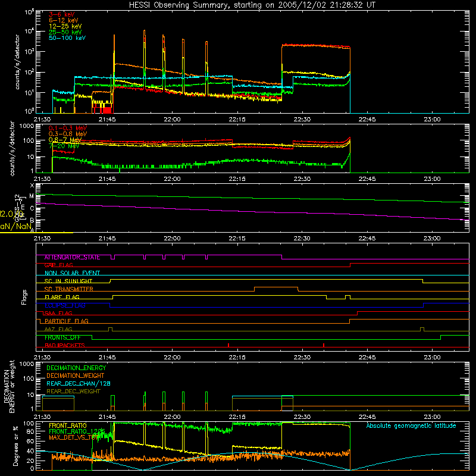Click the 22:45 tick label below the top panel
Image resolution: width=476 pixels, height=476 pixels.
(x=367, y=120)
